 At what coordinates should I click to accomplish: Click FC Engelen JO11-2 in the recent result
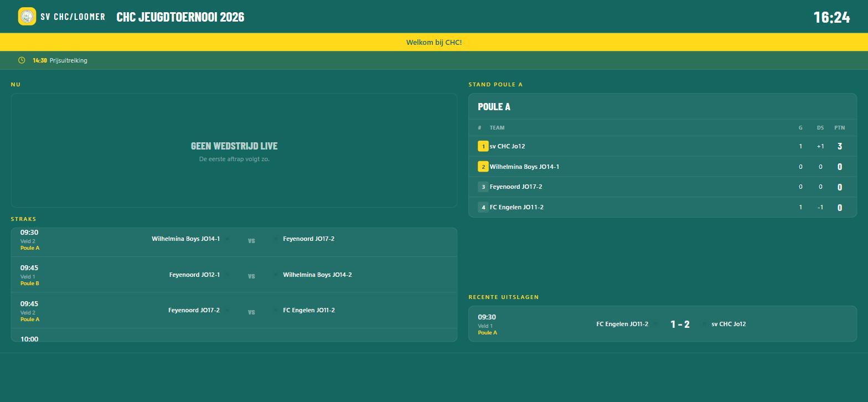(x=622, y=324)
